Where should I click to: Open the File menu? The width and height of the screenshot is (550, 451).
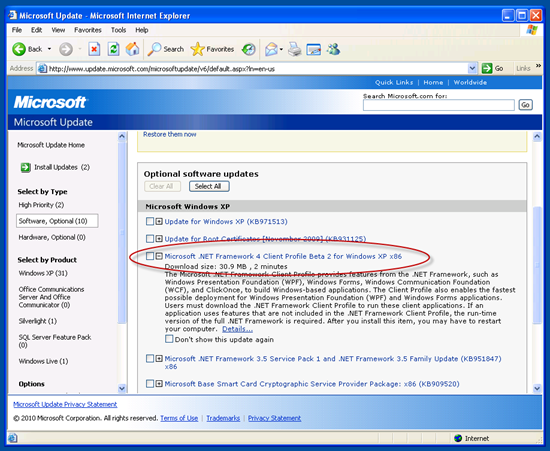coord(16,30)
